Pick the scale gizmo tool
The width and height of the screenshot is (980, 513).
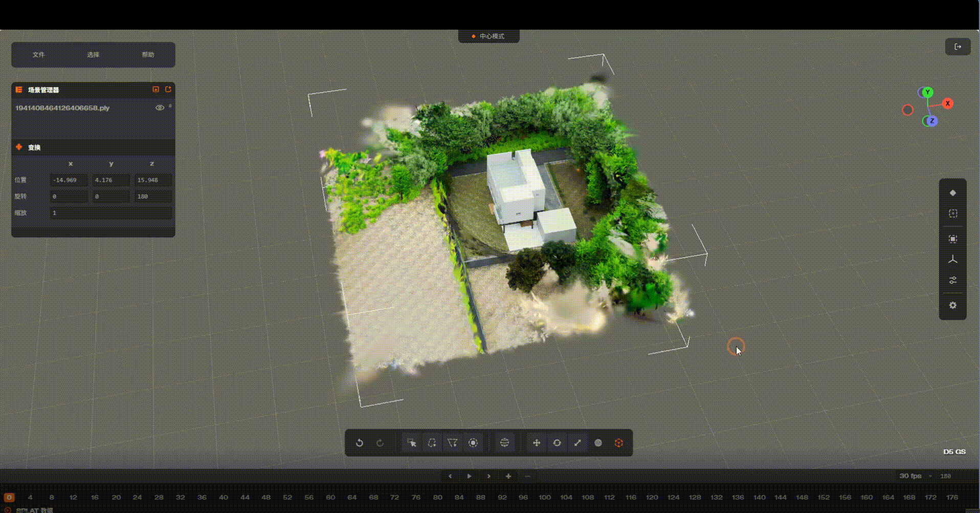pyautogui.click(x=577, y=443)
